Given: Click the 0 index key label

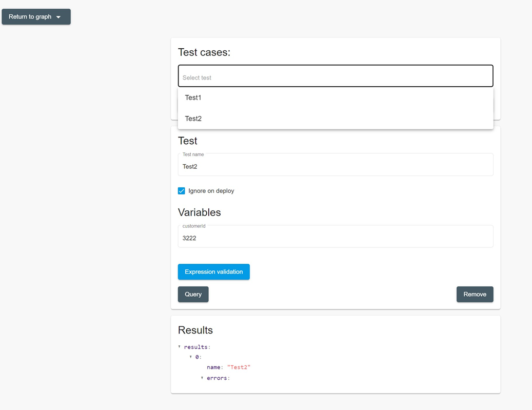Looking at the screenshot, I should point(197,357).
